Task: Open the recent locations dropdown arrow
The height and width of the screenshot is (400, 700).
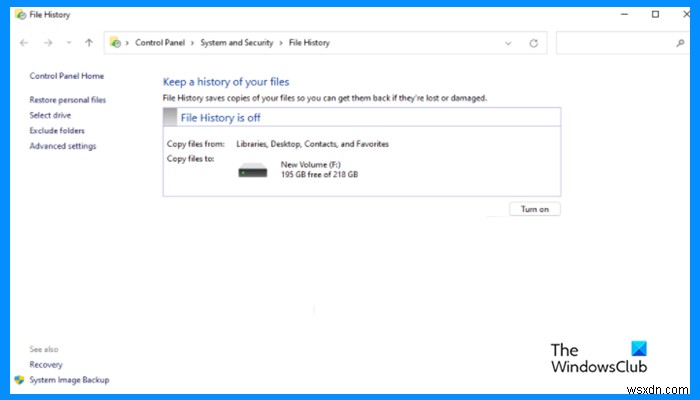Action: 69,43
